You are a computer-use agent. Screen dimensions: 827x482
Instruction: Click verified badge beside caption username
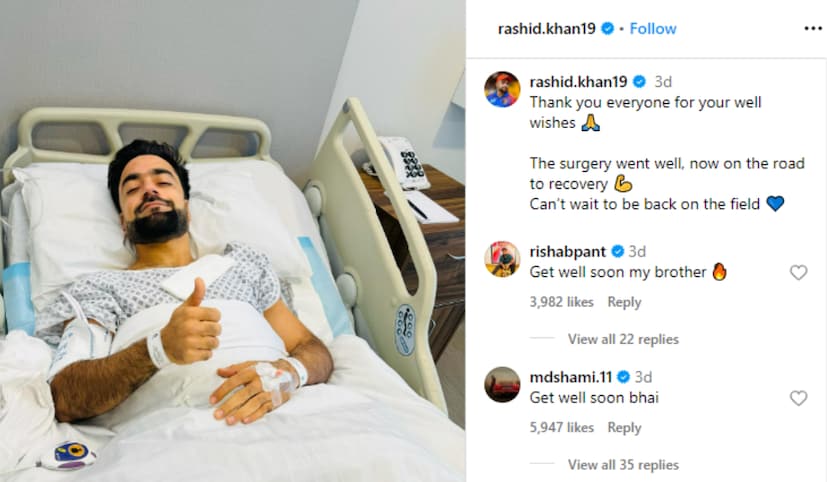[639, 82]
